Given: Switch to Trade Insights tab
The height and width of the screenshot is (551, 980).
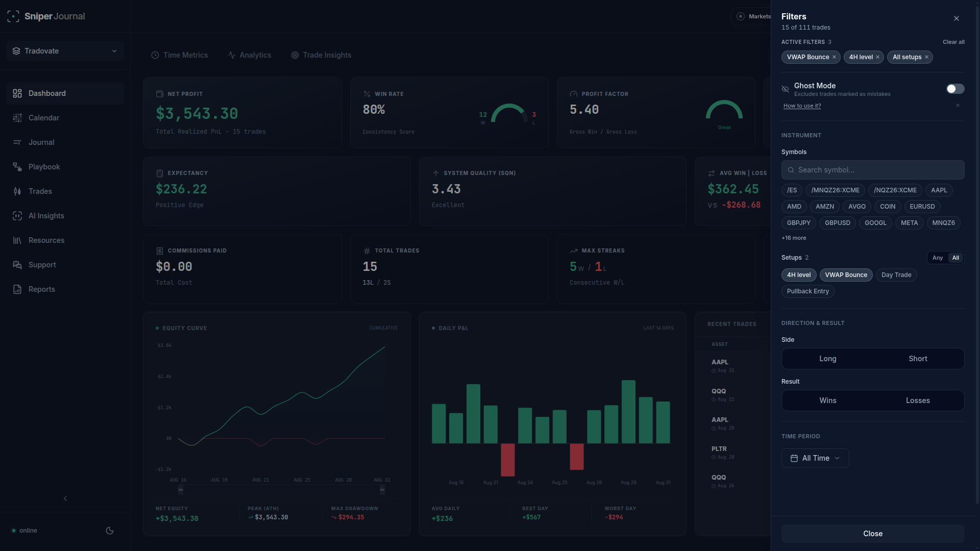Looking at the screenshot, I should [321, 55].
